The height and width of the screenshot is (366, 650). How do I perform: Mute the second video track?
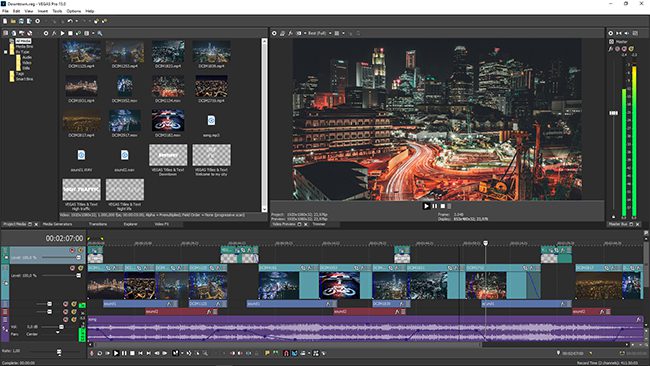72,268
